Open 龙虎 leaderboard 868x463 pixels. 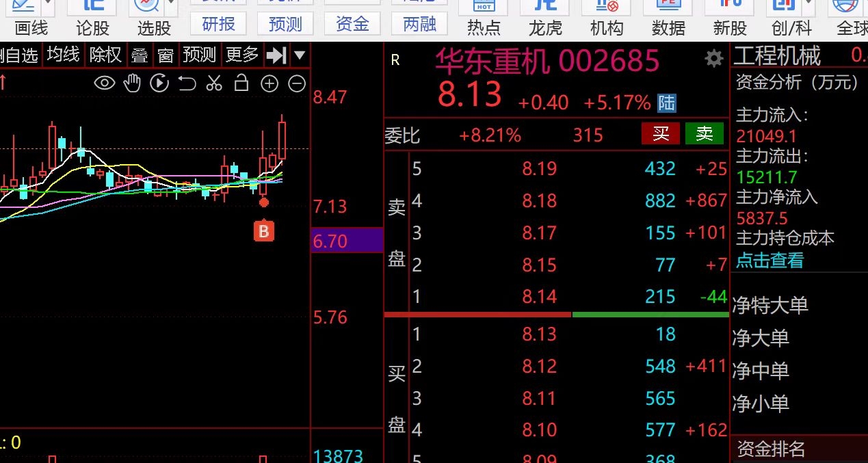[545, 28]
